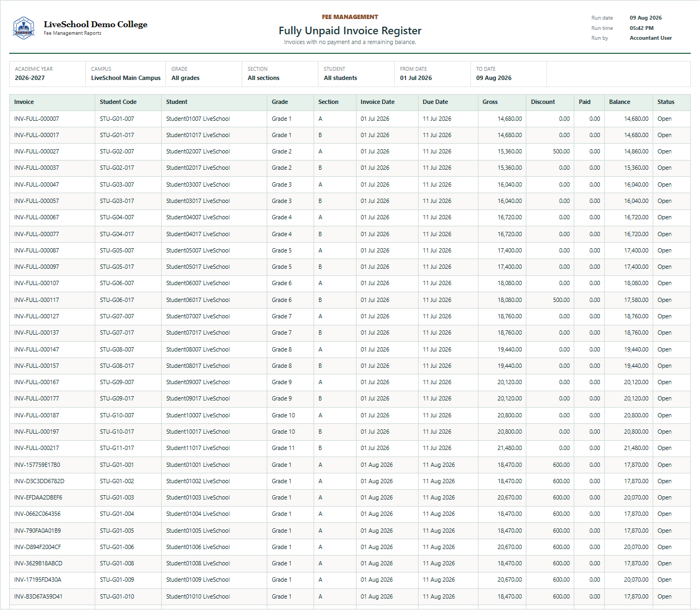Click the FEE MANAGEMENT heading
The width and height of the screenshot is (700, 610).
click(350, 17)
